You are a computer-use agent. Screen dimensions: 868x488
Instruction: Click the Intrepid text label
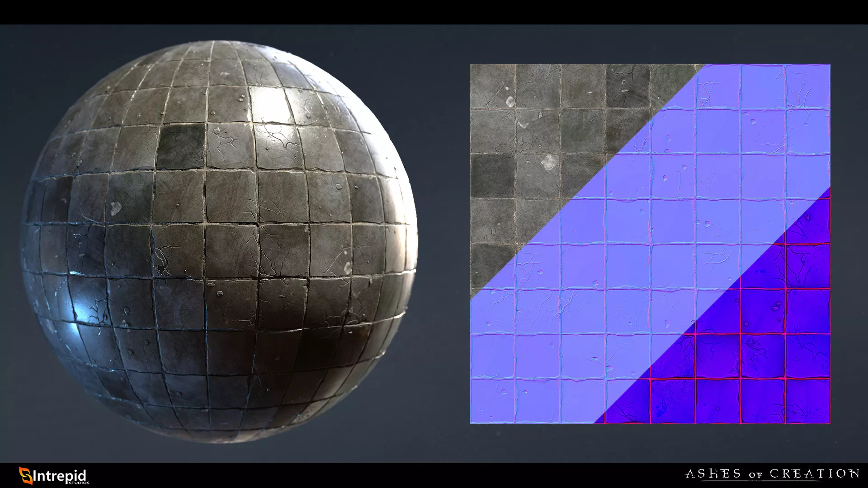point(60,476)
